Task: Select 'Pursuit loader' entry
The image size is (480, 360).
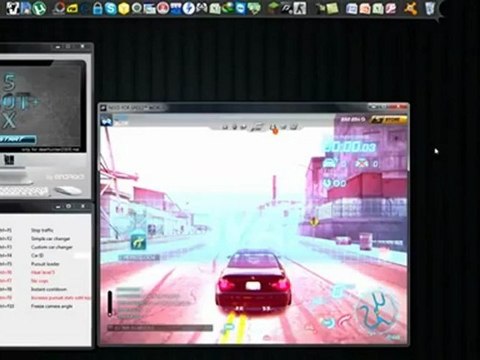Action: [x=45, y=264]
